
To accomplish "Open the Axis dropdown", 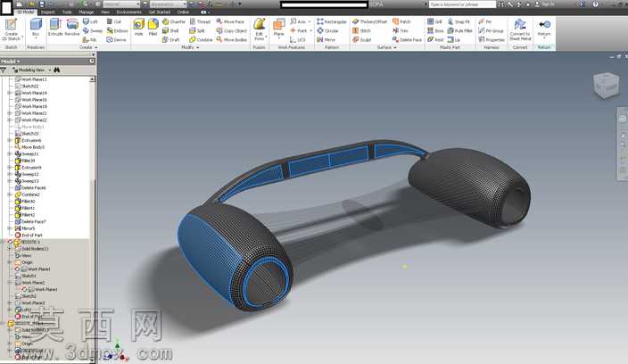I will (310, 21).
